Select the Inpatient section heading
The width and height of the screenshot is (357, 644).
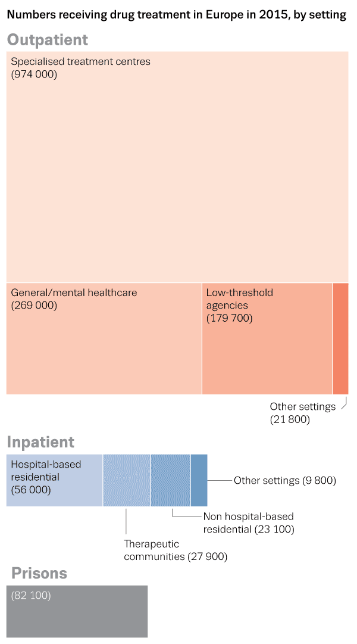[40, 442]
